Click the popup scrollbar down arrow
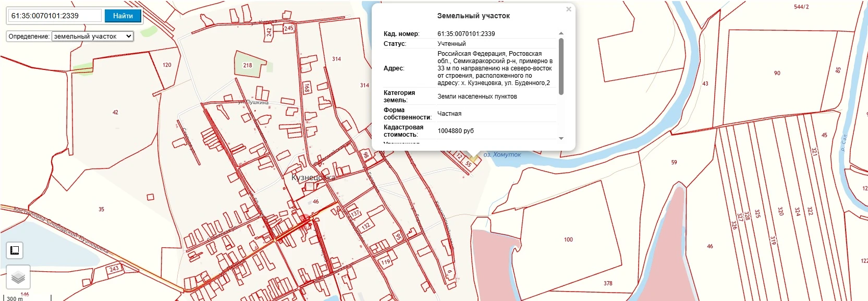 click(561, 138)
